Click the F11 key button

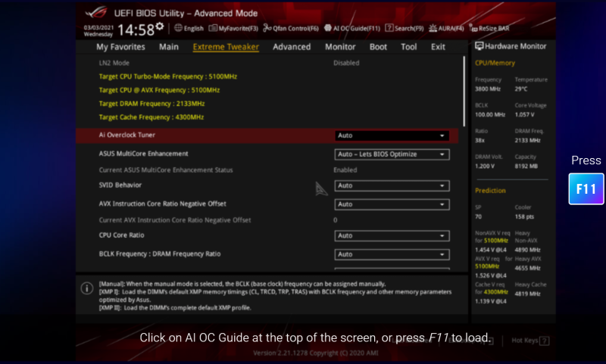pyautogui.click(x=586, y=188)
